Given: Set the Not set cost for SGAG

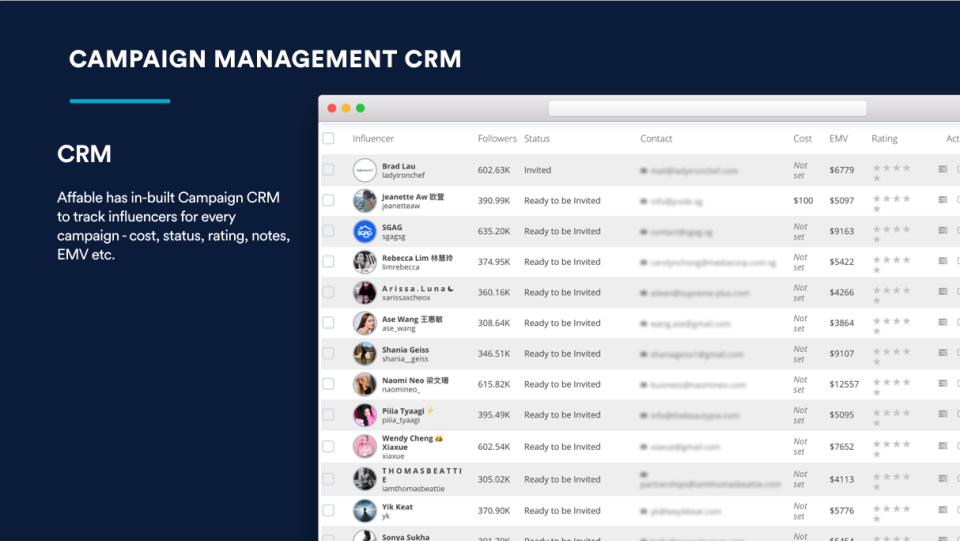Looking at the screenshot, I should 800,231.
